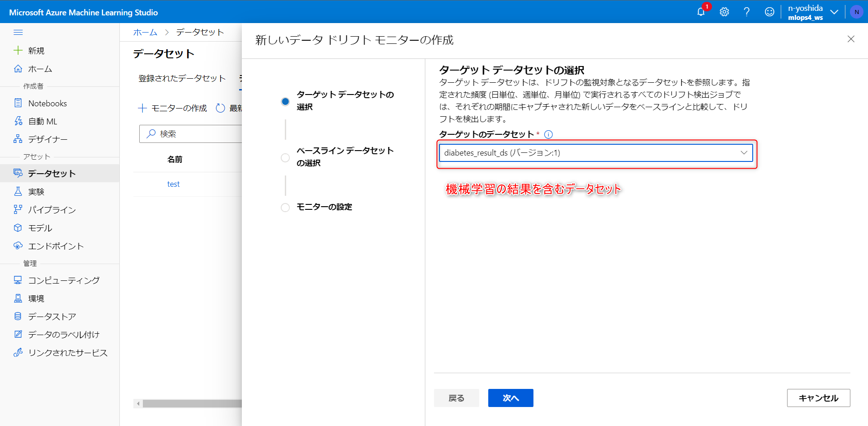This screenshot has height=426, width=868.
Task: Select the ベースライン データセットの選択 step radio
Action: tap(285, 157)
